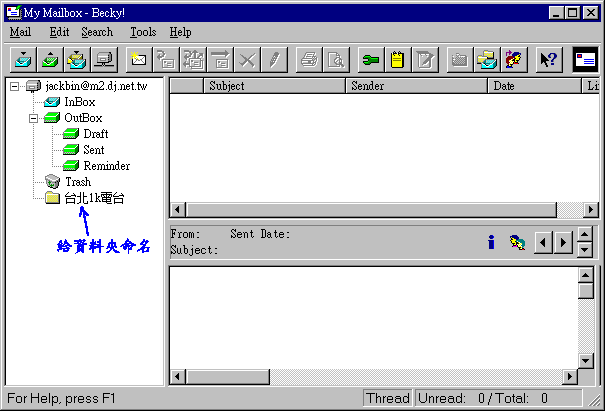Screen dimensions: 605x411
Task: Open settings with green wrench icon
Action: 371,59
